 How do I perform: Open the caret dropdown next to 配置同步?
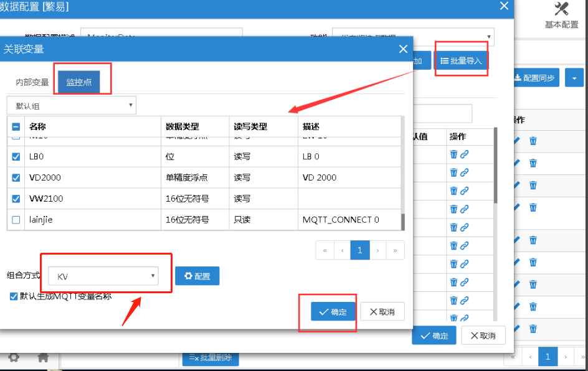point(574,78)
